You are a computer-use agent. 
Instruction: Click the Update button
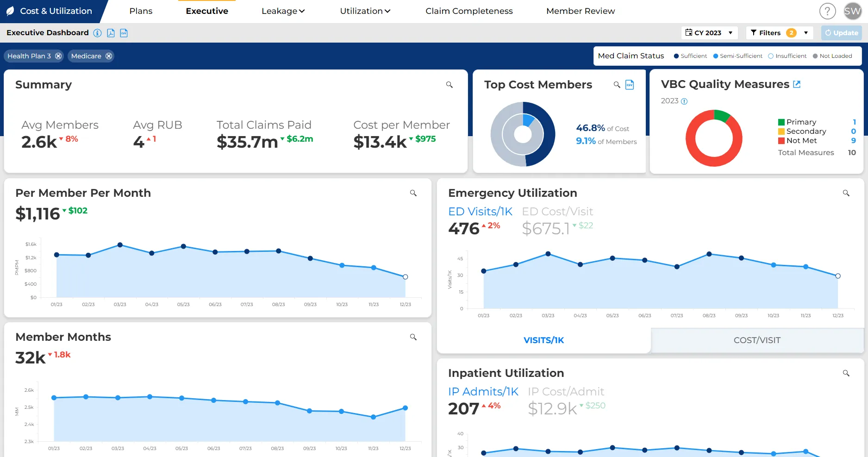click(x=841, y=33)
